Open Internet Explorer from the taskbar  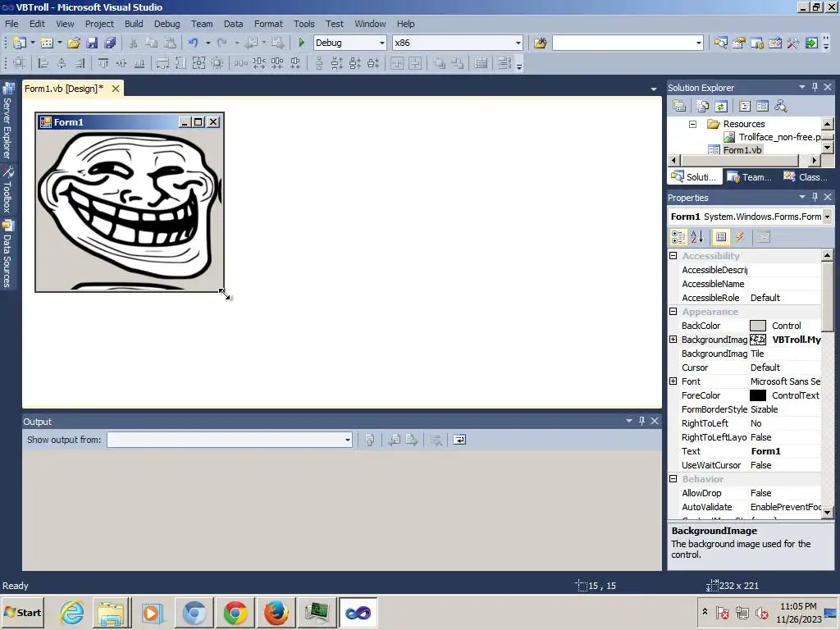click(72, 613)
